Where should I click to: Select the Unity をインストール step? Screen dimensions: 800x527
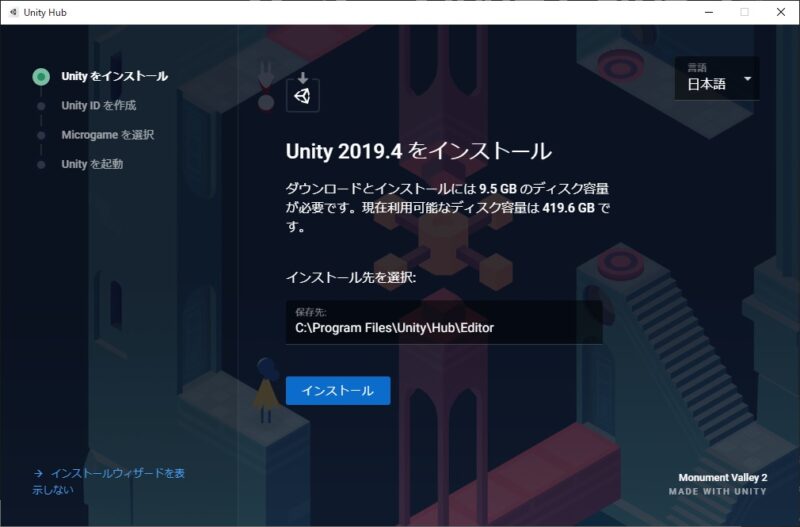point(114,77)
